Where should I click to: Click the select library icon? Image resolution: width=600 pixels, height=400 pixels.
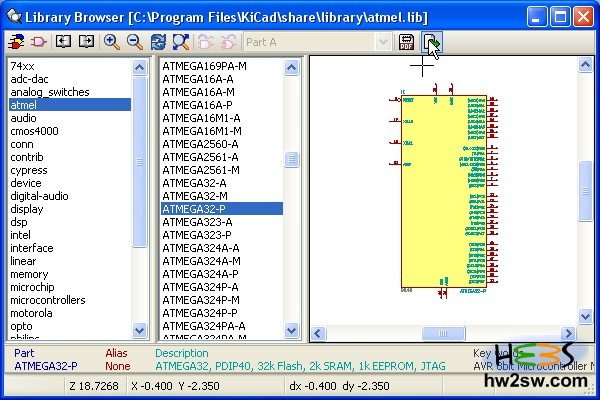16,42
